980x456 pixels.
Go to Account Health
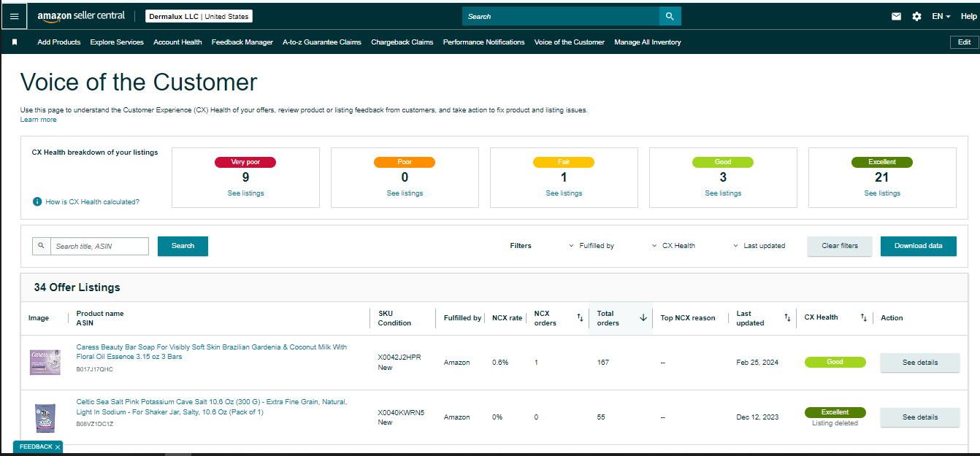click(x=177, y=42)
